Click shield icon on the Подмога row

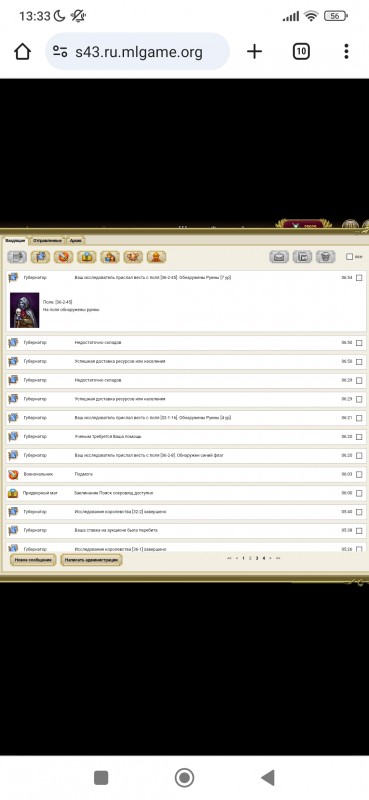click(x=13, y=474)
